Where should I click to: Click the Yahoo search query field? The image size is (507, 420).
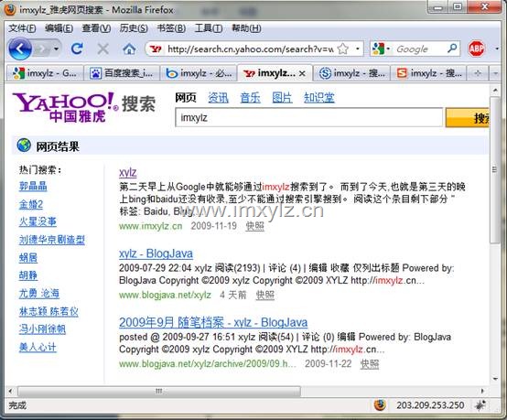tap(308, 117)
